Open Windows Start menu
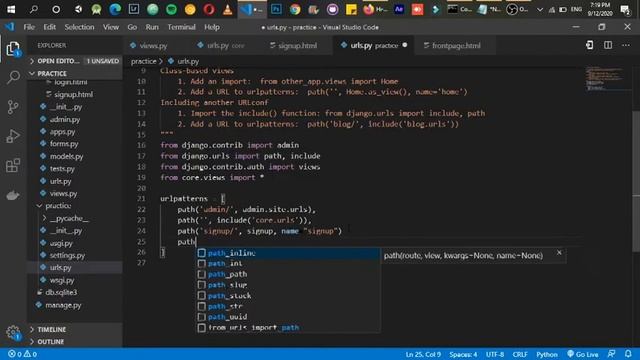 pos(11,9)
